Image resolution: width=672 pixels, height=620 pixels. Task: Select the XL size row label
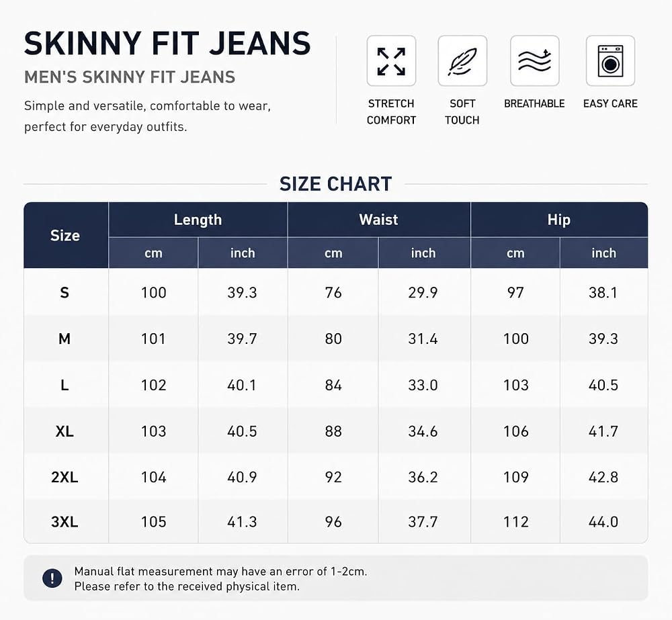pos(65,431)
